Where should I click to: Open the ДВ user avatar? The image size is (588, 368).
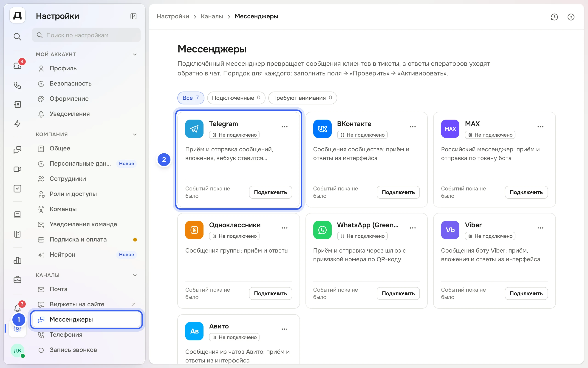pos(17,351)
